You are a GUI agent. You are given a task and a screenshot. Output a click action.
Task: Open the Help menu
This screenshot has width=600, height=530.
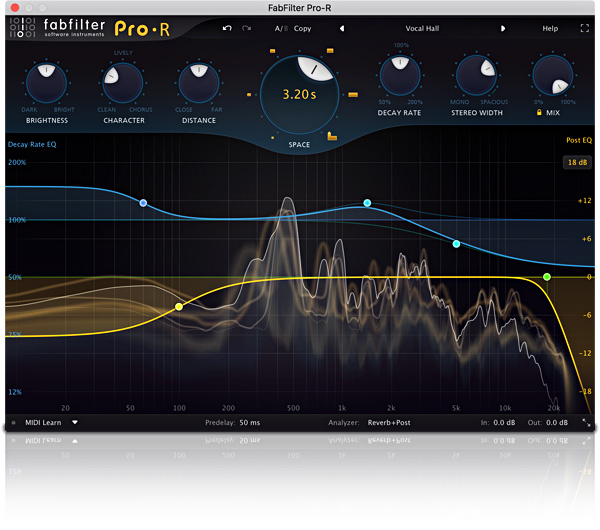(x=550, y=28)
